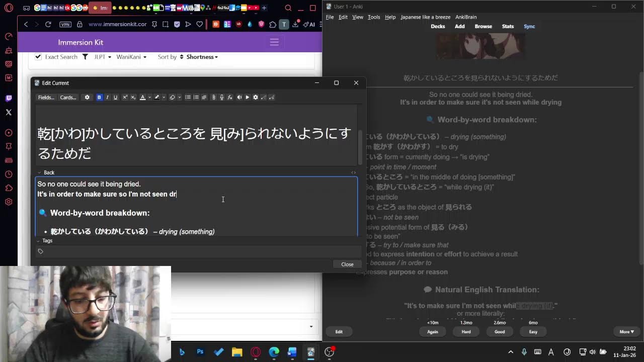Viewport: 644px width, 362px height.
Task: Open the Photoshop icon in the taskbar
Action: 200,352
